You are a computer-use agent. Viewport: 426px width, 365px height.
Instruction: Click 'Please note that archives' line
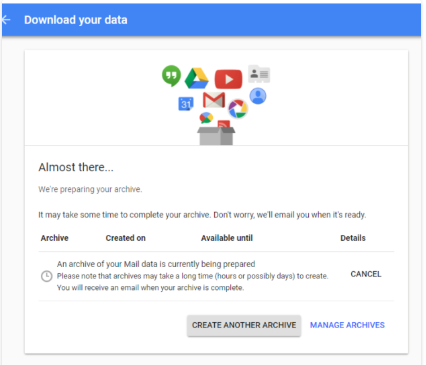tap(193, 276)
